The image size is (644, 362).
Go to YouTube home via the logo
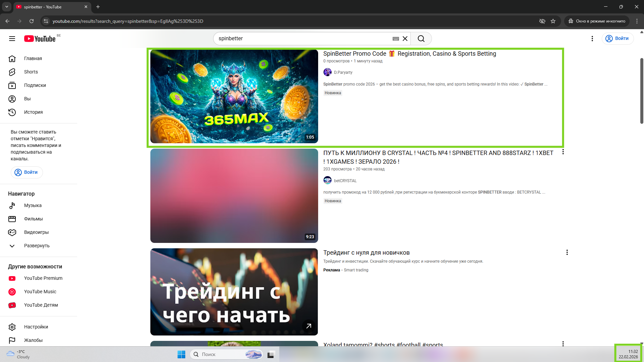point(40,39)
